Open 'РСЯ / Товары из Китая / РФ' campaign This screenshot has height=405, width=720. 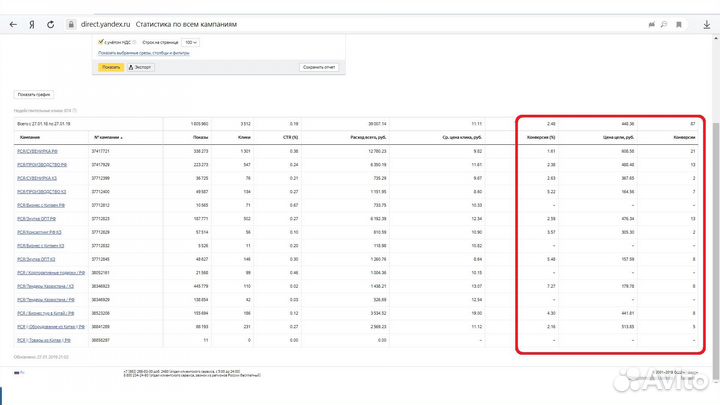47,339
